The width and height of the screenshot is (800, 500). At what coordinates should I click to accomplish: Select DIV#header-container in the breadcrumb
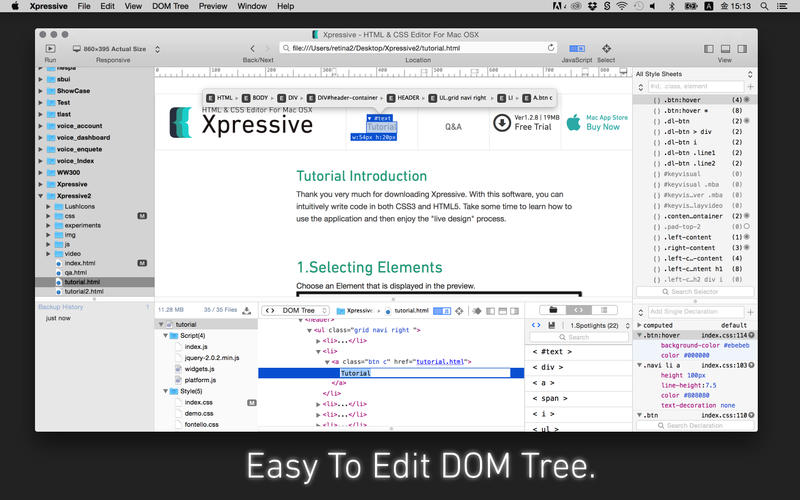[342, 97]
